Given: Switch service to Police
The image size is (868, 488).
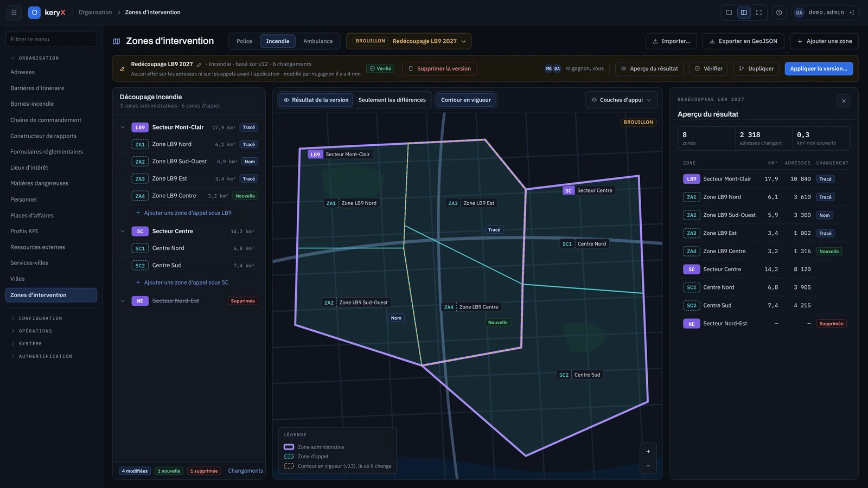Looking at the screenshot, I should click(244, 41).
